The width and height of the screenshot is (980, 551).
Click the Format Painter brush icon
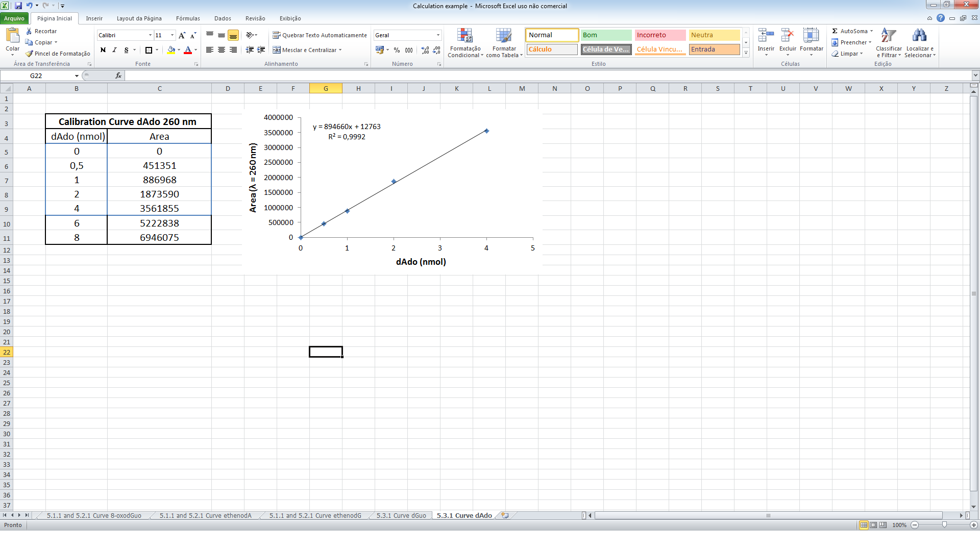[29, 54]
